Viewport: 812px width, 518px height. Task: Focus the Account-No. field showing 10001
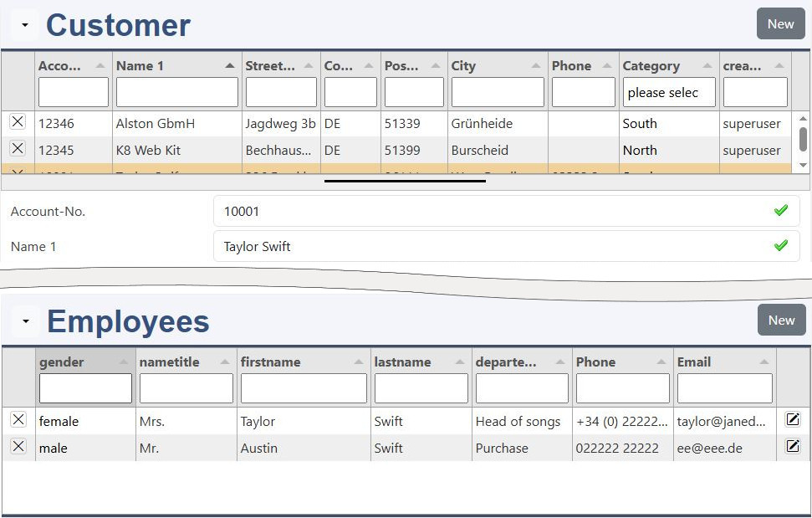493,212
